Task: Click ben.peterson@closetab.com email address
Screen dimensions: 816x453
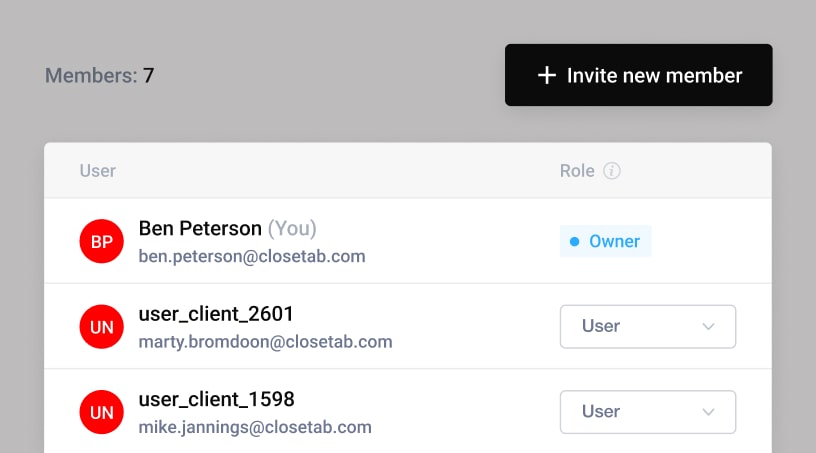Action: 252,256
